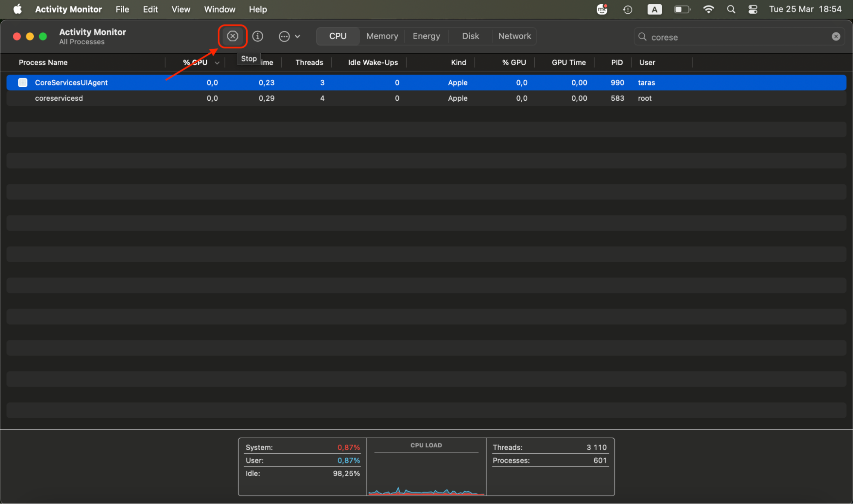Check the checkbox beside CoreServicesUIAgent

[23, 82]
